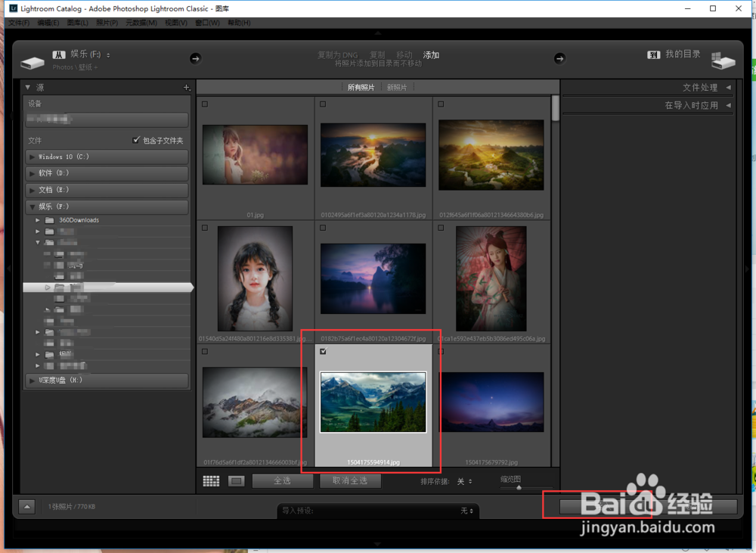756x553 pixels.
Task: Expand the 360Downloads folder arrow
Action: click(x=38, y=220)
